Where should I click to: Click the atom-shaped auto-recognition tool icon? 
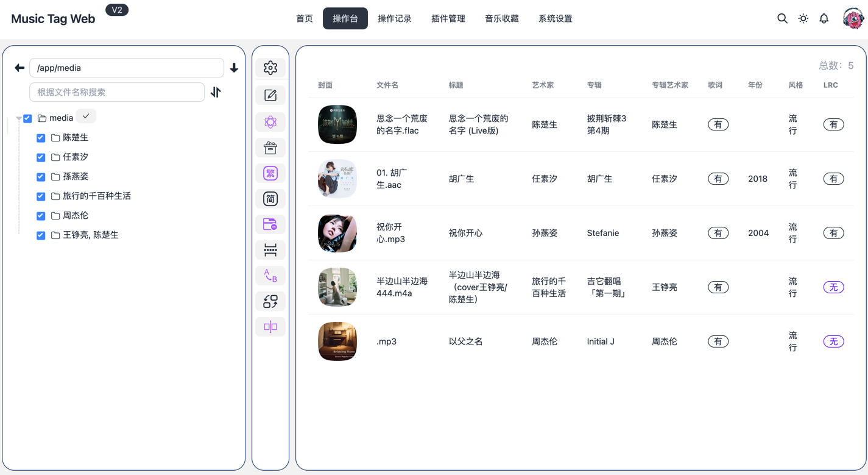[270, 121]
